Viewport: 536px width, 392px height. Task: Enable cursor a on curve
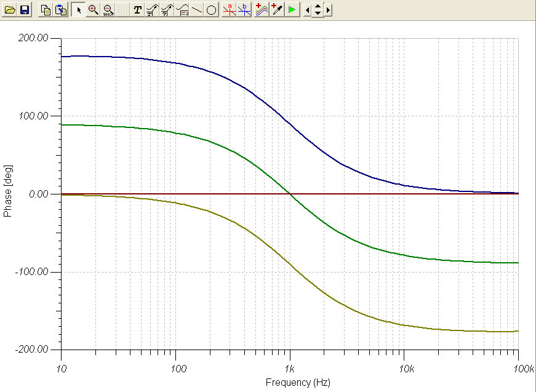(x=230, y=10)
